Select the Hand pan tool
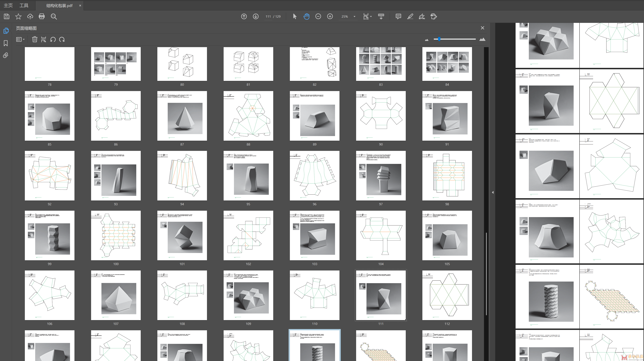Viewport: 644px width, 361px height. [x=306, y=16]
